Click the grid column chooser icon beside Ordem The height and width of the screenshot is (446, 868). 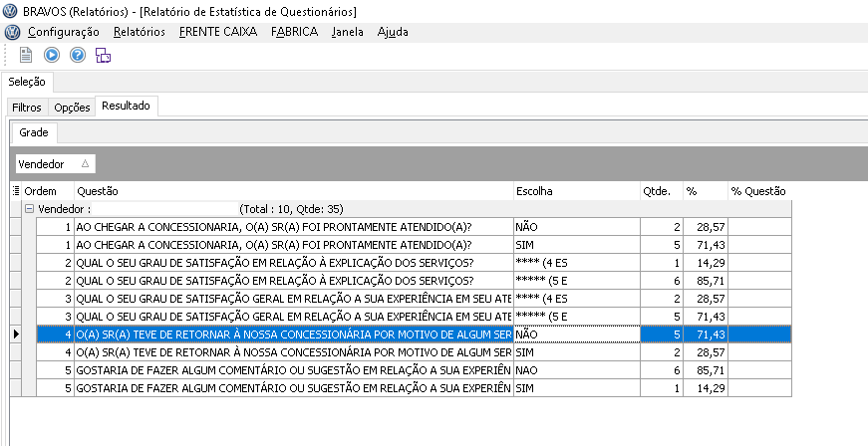16,191
